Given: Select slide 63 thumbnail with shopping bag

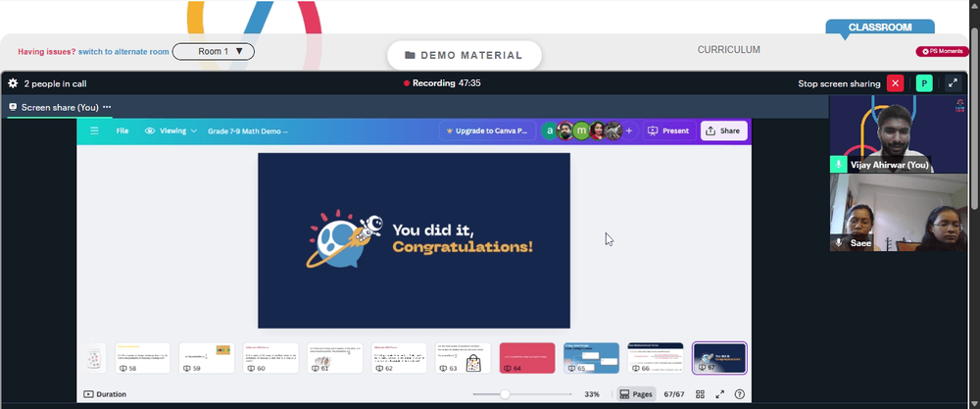Looking at the screenshot, I should click(x=464, y=358).
